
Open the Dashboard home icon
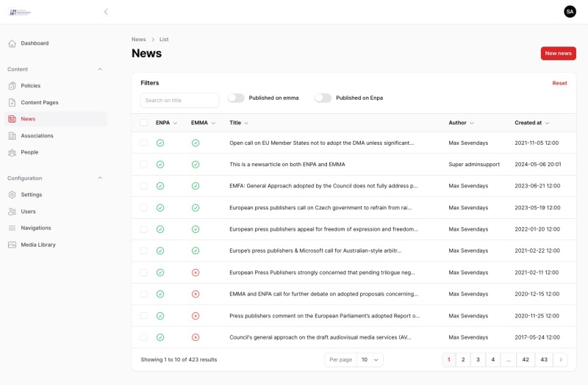click(x=12, y=43)
